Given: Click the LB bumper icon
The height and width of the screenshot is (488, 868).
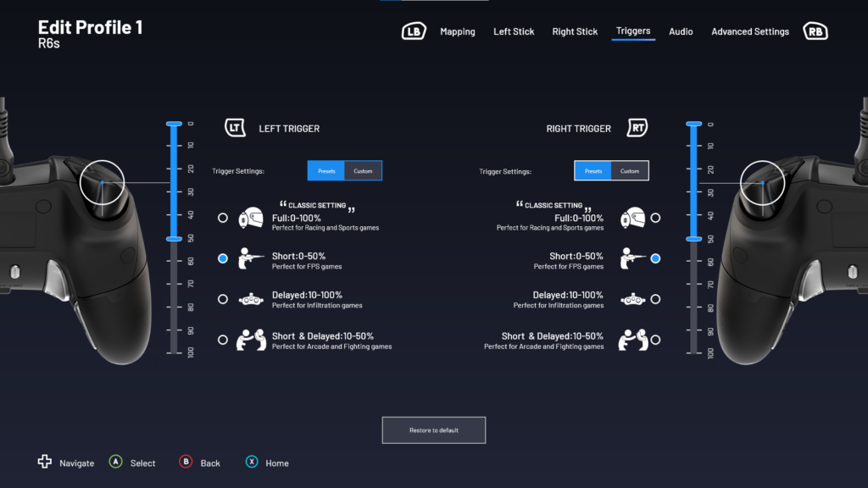Looking at the screenshot, I should [414, 31].
